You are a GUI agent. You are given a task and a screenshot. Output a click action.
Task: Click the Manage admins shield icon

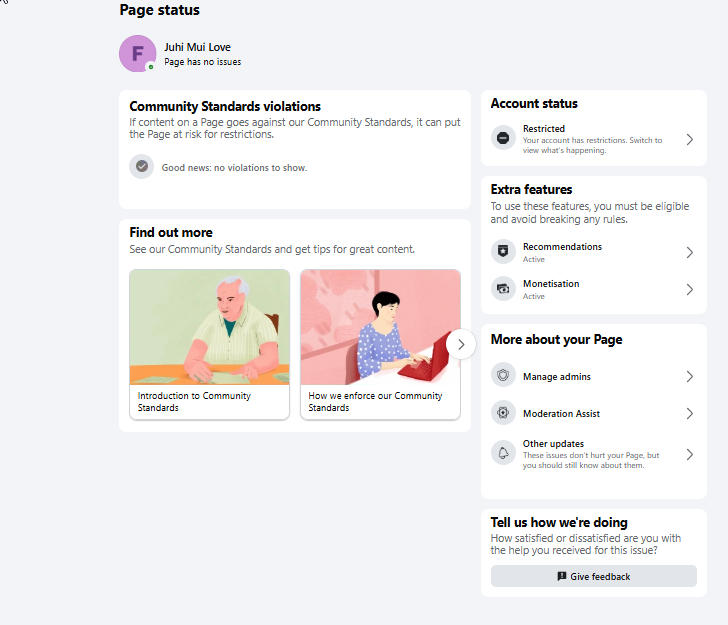tap(503, 375)
